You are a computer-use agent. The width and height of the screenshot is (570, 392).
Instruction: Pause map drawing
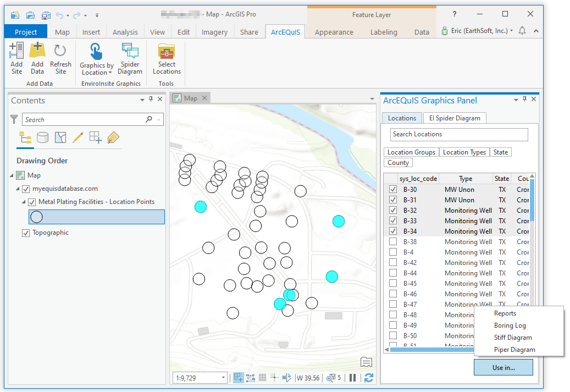point(352,378)
